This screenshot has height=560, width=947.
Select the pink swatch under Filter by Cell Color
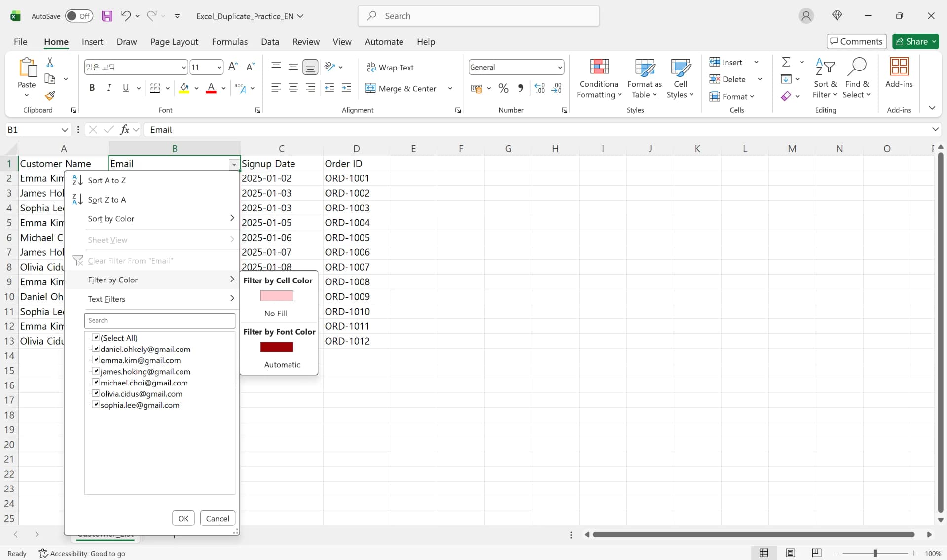[x=276, y=296]
